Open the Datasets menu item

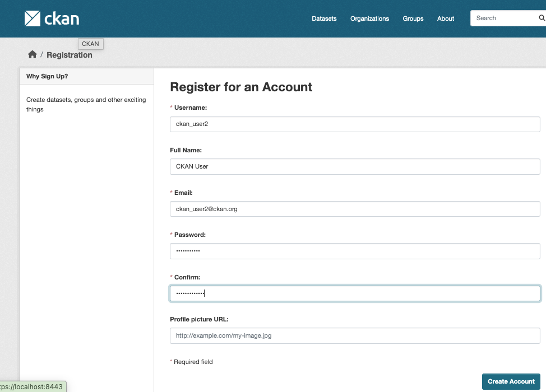324,19
